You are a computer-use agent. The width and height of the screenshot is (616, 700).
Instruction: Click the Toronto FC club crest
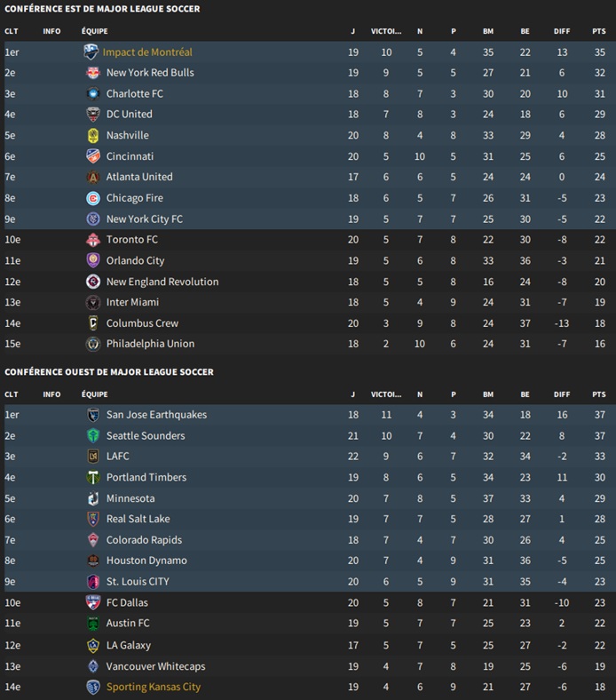click(92, 240)
